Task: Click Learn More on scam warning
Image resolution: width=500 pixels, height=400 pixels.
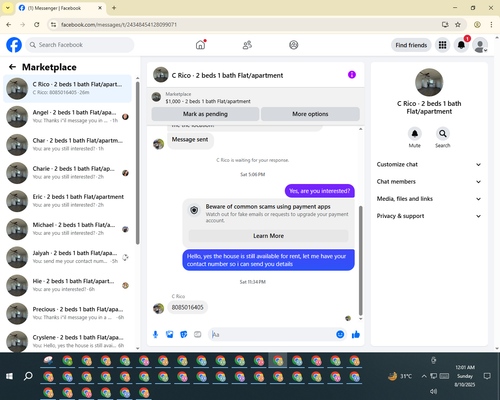Action: tap(268, 236)
